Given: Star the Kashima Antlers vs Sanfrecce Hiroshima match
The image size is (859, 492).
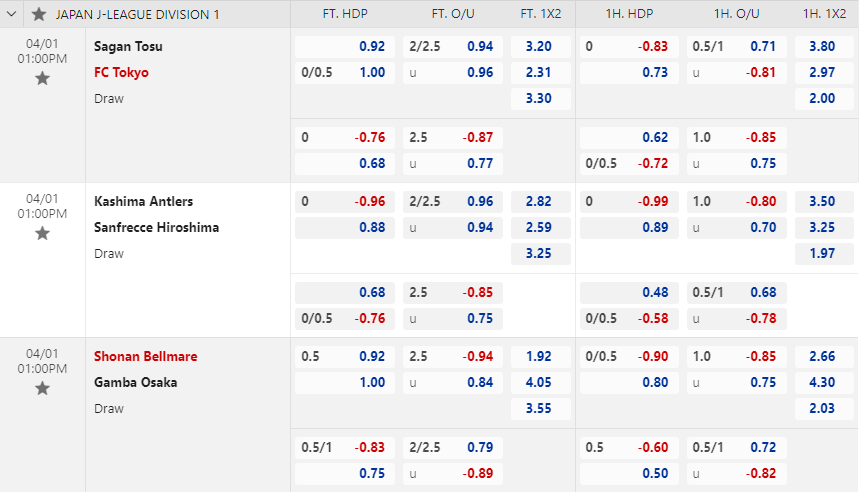Looking at the screenshot, I should pos(42,234).
